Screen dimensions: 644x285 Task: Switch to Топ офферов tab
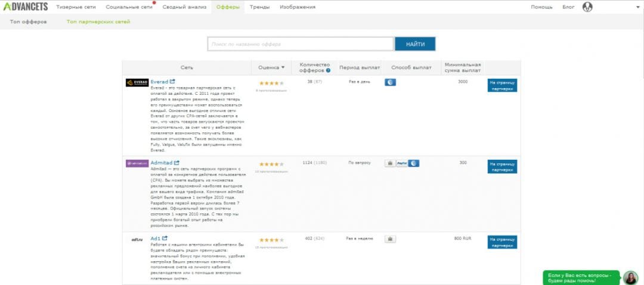click(x=29, y=21)
